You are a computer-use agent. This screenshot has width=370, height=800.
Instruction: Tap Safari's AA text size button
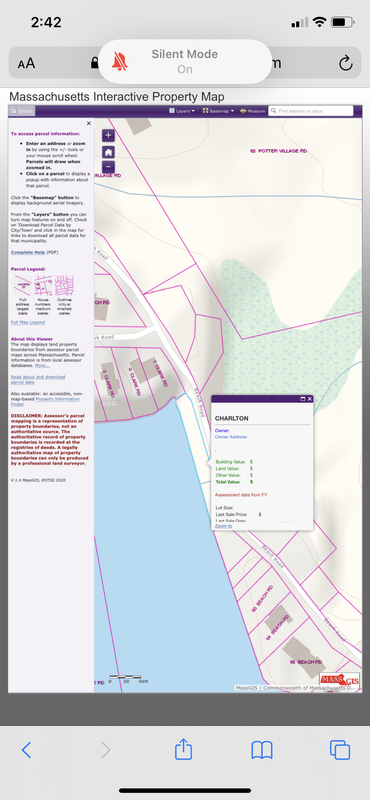tap(27, 63)
